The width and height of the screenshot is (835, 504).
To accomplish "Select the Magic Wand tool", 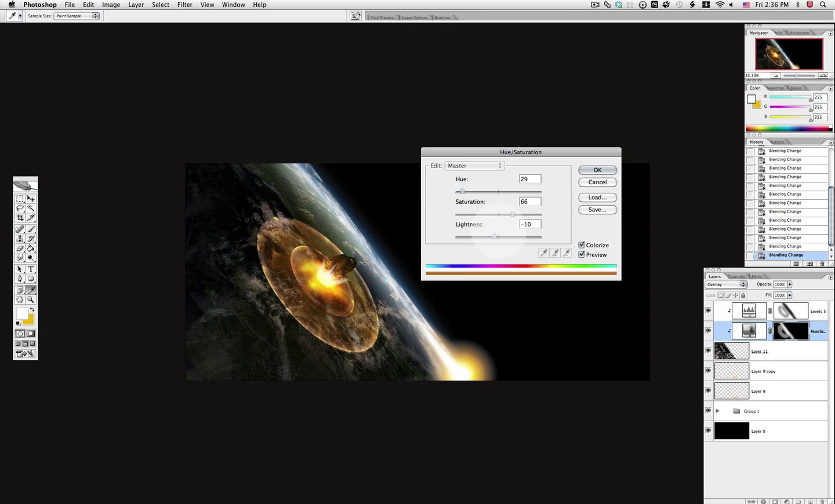I will coord(31,208).
